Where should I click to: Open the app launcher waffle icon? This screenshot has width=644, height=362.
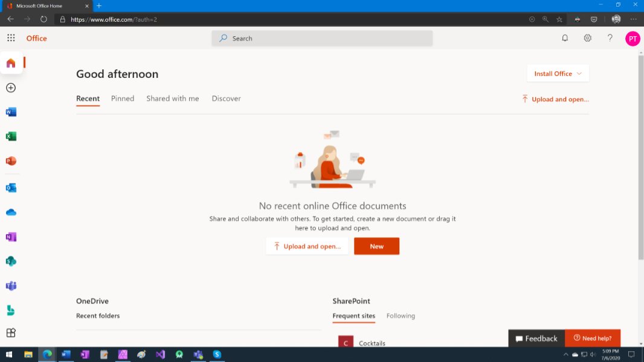[x=11, y=38]
